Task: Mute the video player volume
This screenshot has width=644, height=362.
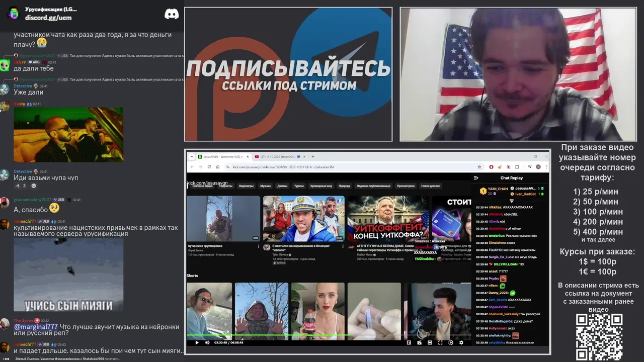Action: tap(207, 342)
